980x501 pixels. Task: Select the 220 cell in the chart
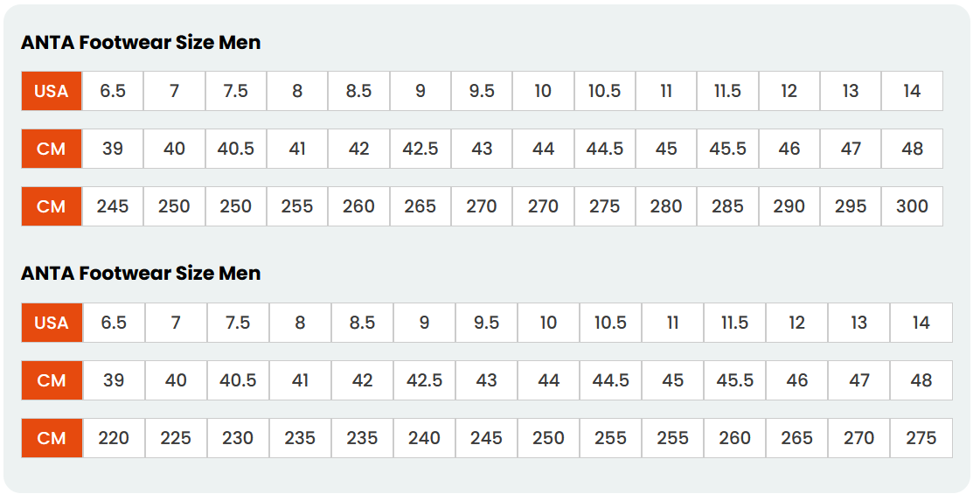click(114, 438)
